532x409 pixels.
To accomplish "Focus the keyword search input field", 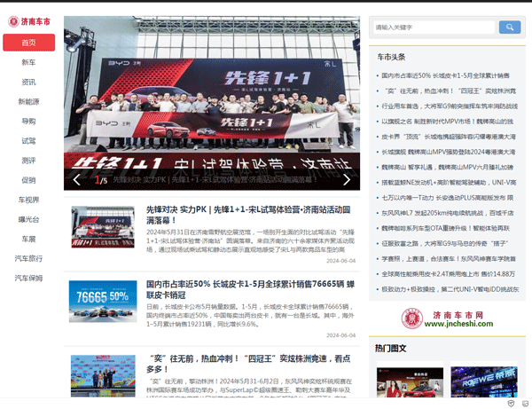I will [434, 28].
